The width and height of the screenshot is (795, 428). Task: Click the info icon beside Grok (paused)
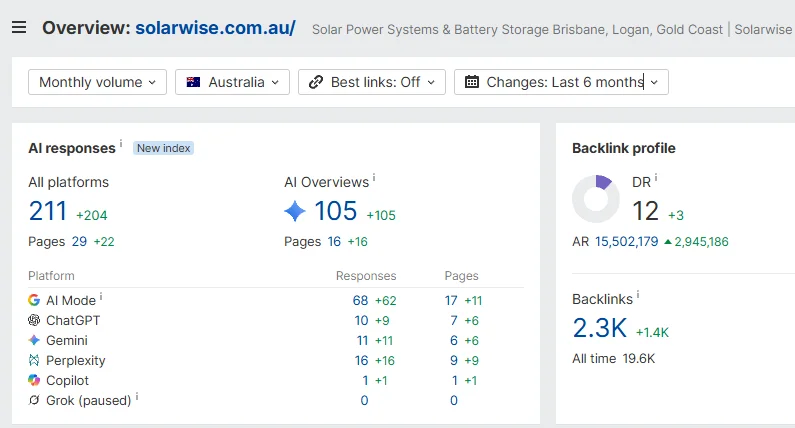pyautogui.click(x=137, y=397)
